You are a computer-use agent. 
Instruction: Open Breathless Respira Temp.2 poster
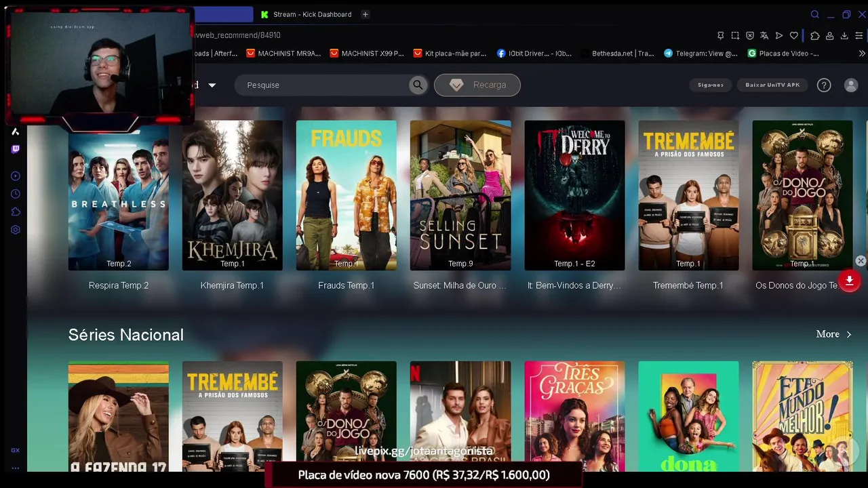pyautogui.click(x=119, y=195)
